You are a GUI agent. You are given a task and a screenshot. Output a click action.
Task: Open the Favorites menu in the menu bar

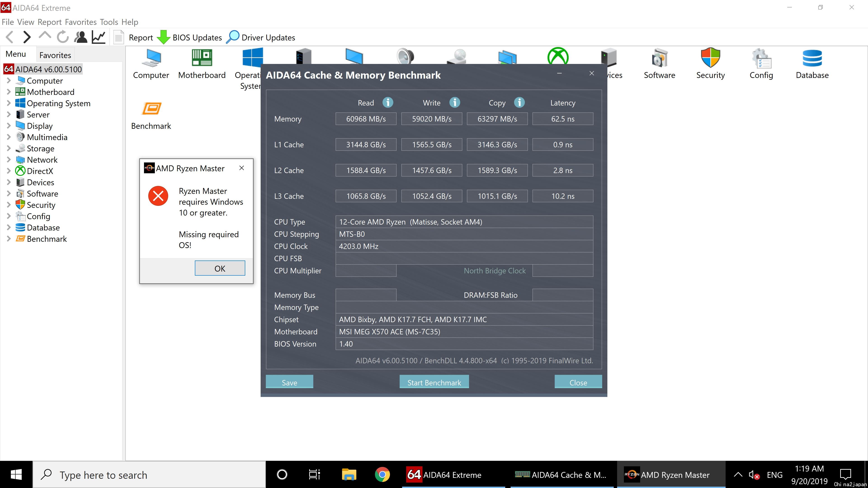81,22
